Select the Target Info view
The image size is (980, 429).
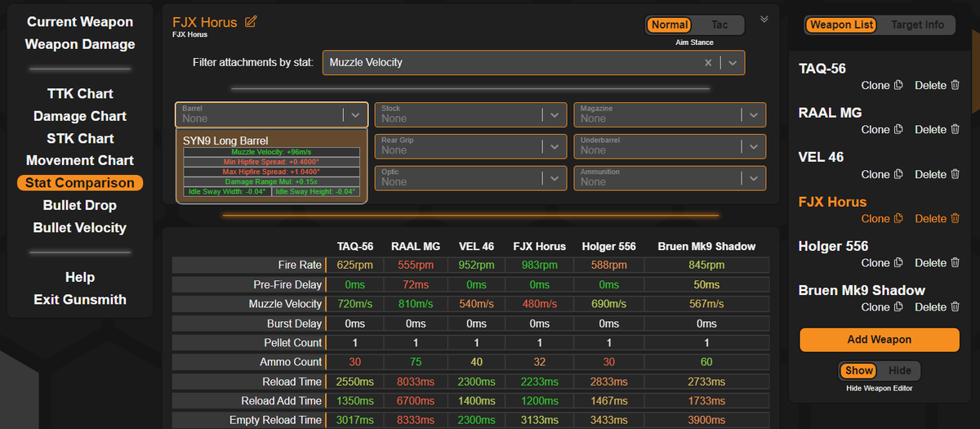tap(917, 25)
